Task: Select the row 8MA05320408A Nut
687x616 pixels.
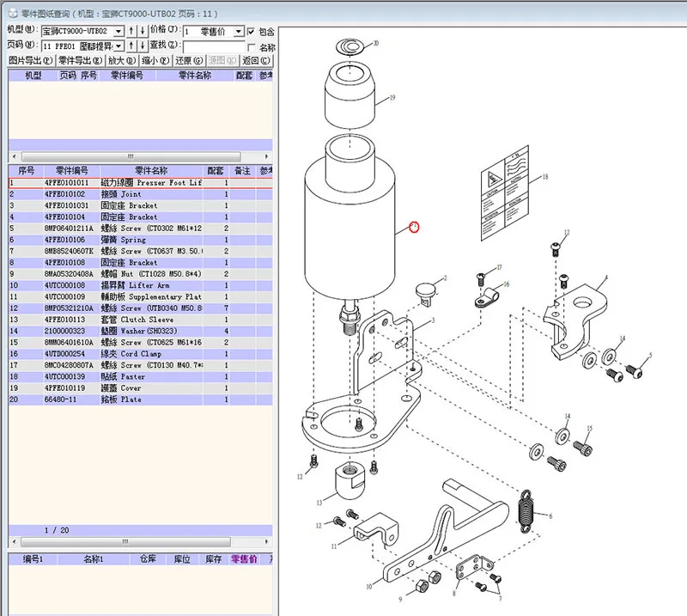Action: coord(140,274)
